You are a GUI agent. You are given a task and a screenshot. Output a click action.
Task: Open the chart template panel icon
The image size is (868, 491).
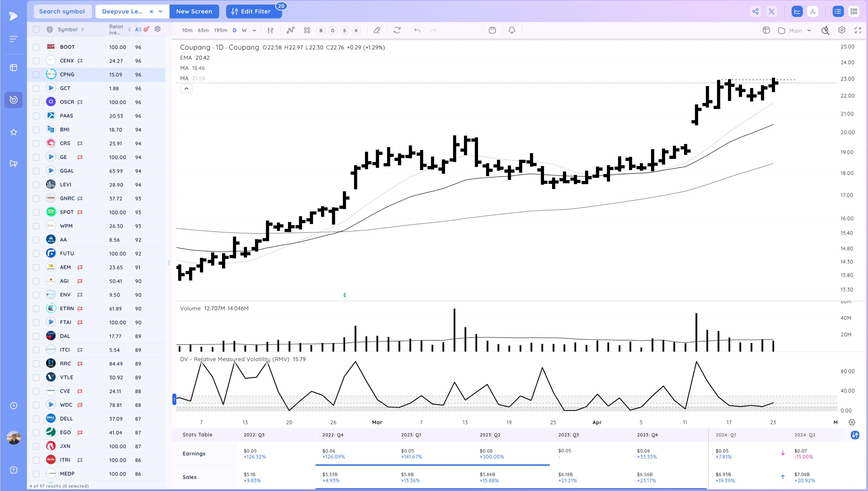coord(766,30)
